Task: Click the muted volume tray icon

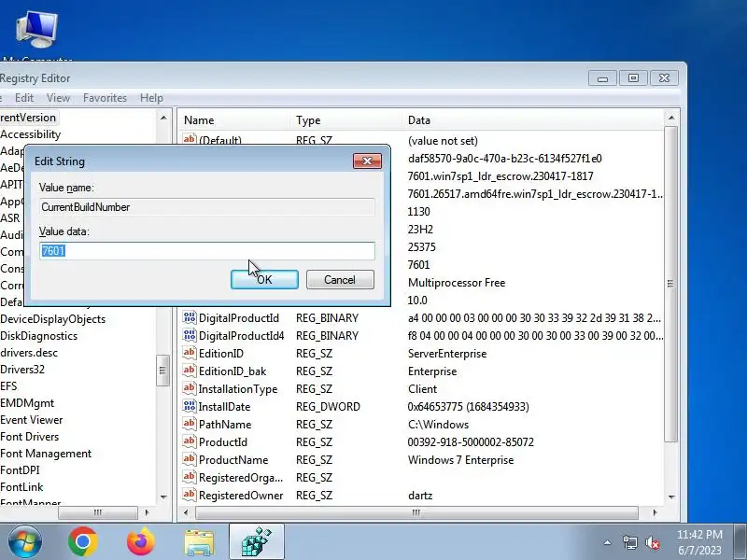Action: click(653, 542)
